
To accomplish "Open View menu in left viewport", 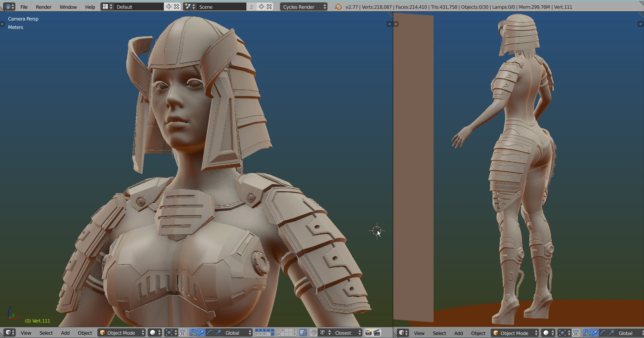I will pos(26,333).
